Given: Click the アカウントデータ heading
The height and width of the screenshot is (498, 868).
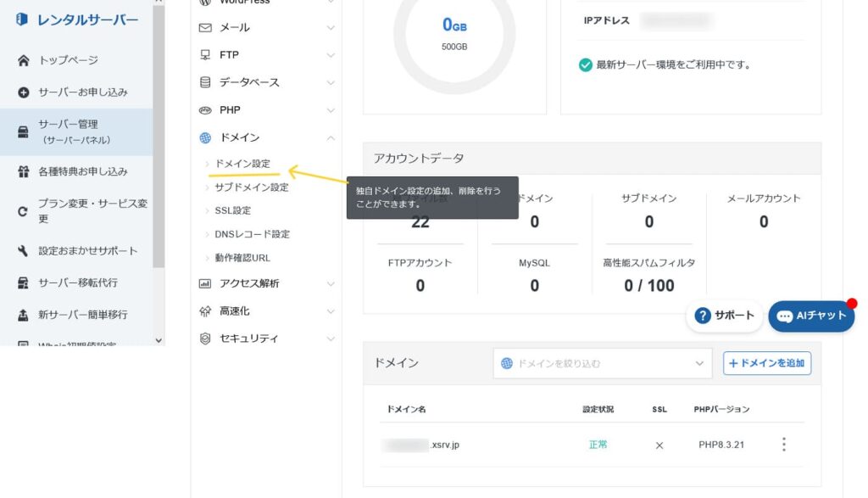Looking at the screenshot, I should 419,159.
